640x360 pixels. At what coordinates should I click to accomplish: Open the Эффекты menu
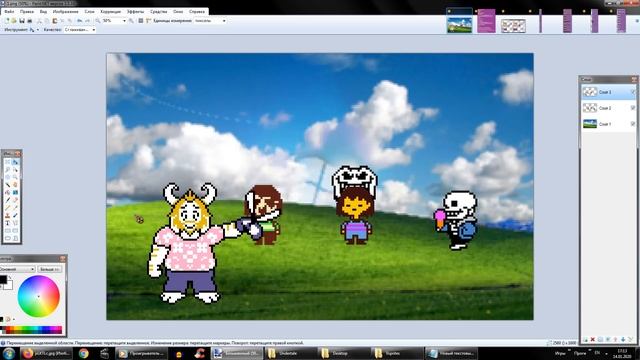135,12
